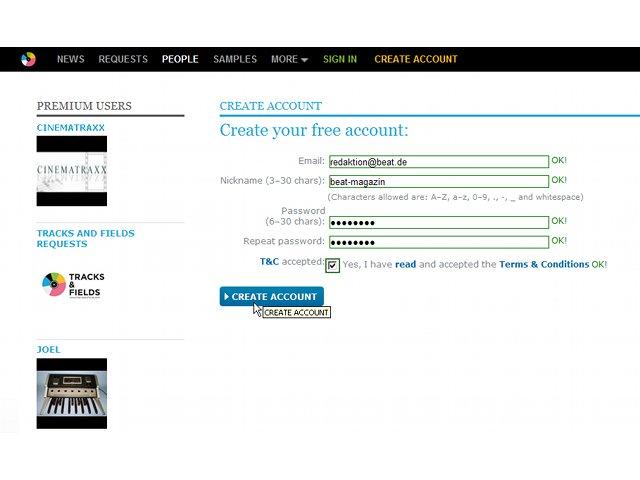Click the SIGN IN link

(x=340, y=59)
